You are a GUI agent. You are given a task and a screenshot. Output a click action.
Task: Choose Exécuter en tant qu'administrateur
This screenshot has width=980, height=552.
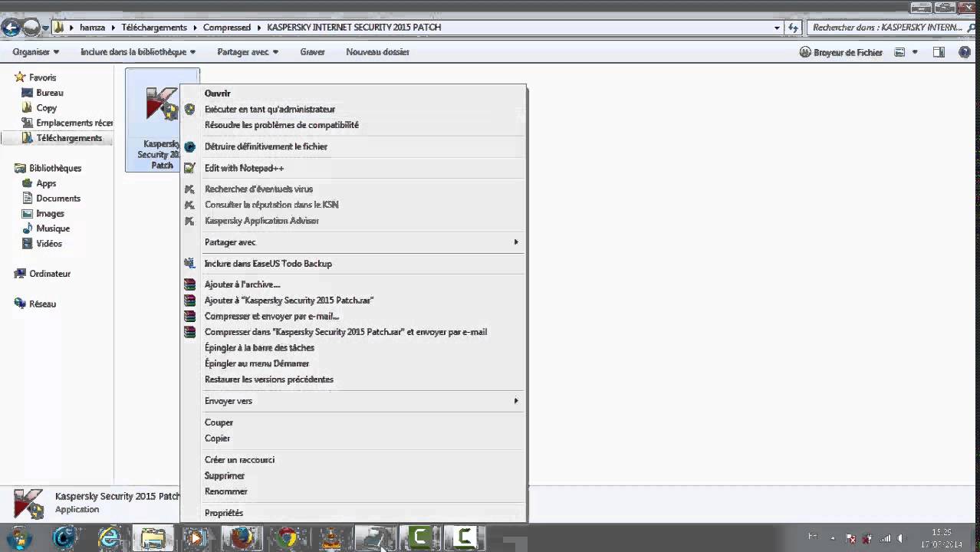269,110
